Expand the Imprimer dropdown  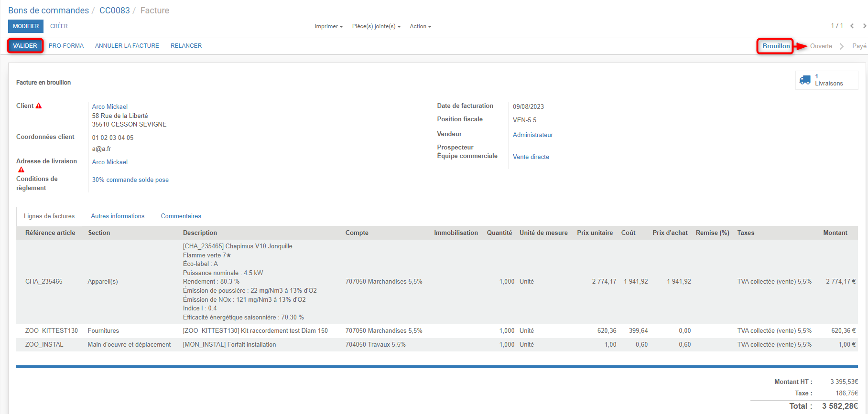pos(329,26)
